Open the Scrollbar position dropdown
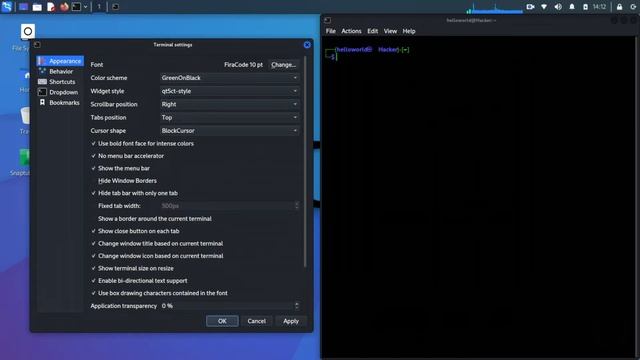 229,104
